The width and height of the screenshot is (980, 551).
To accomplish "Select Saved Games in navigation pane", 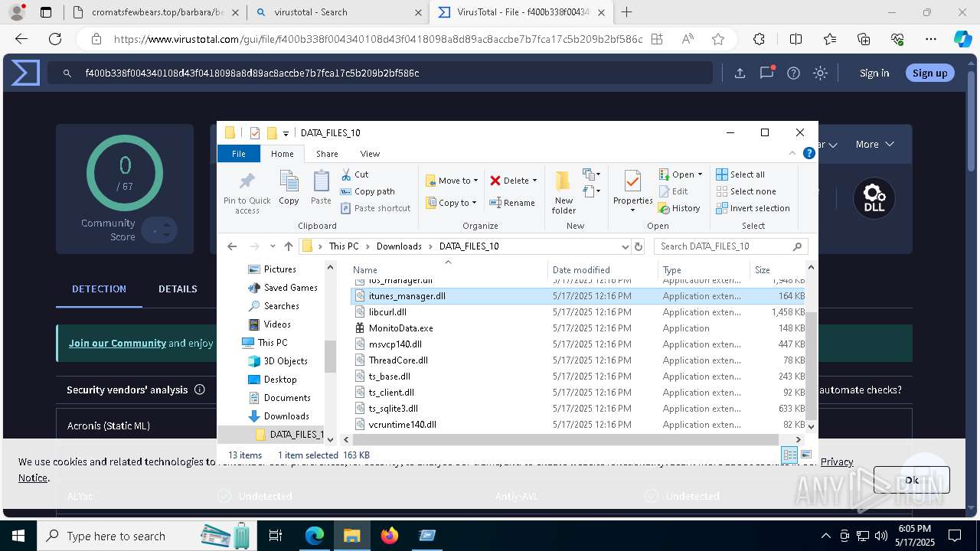I will coord(290,288).
